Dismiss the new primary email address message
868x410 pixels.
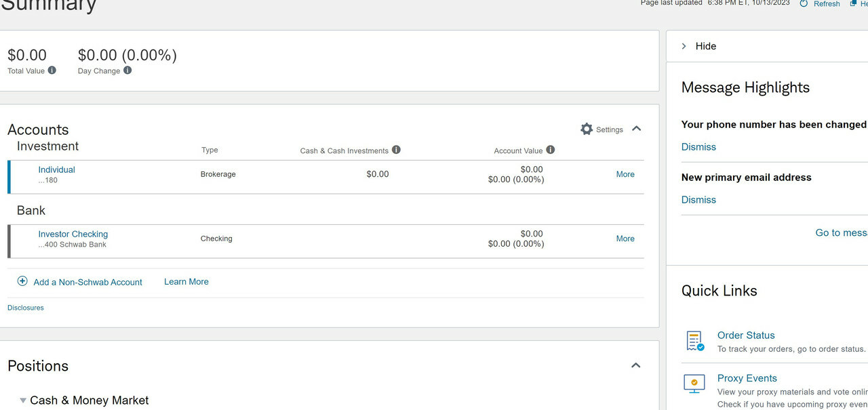point(698,200)
